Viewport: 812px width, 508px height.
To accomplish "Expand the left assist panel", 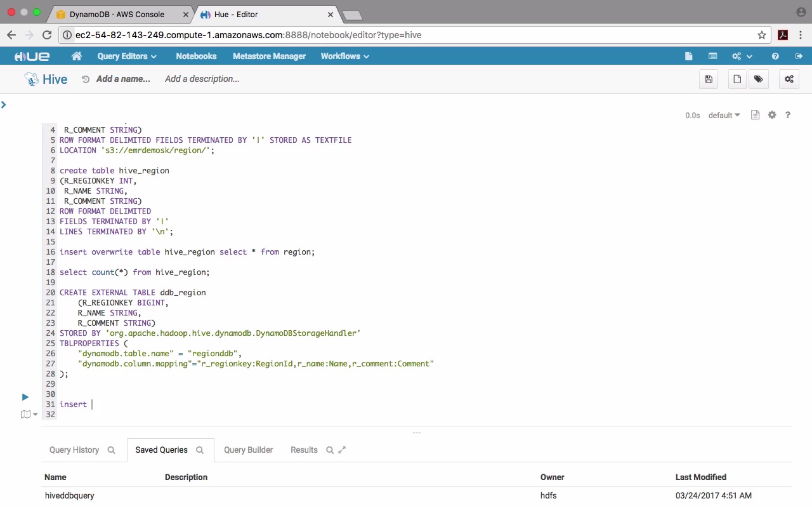I will coord(4,104).
